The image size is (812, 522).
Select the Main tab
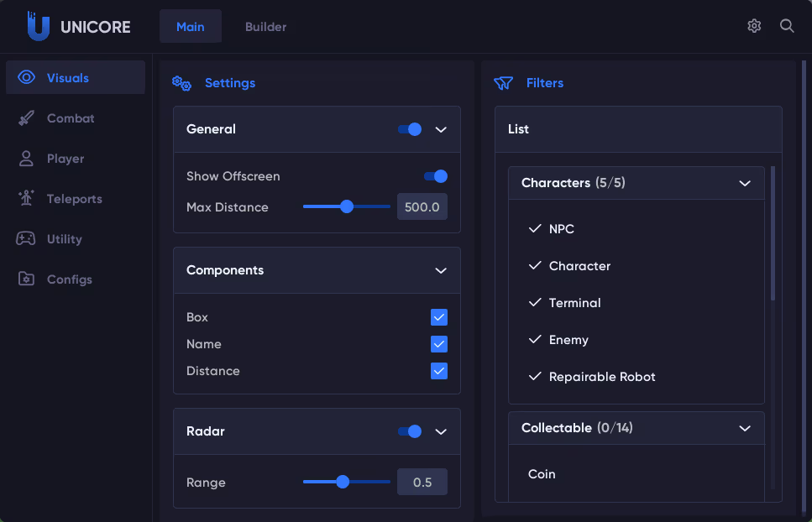(x=191, y=27)
